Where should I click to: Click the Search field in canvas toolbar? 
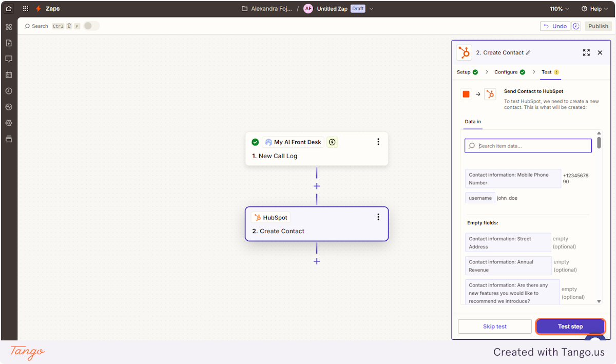pos(36,26)
